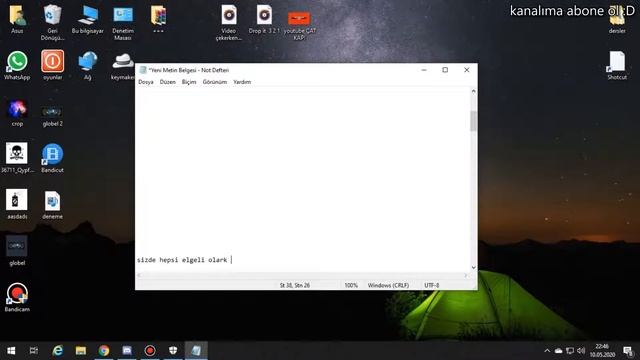
Task: Open the Düzen menu in Notepad
Action: tap(167, 82)
